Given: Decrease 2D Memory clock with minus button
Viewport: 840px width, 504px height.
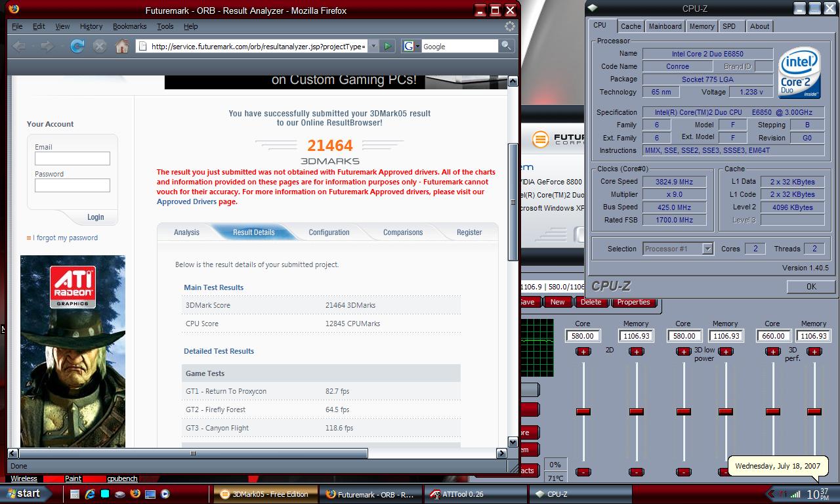Looking at the screenshot, I should tap(636, 472).
